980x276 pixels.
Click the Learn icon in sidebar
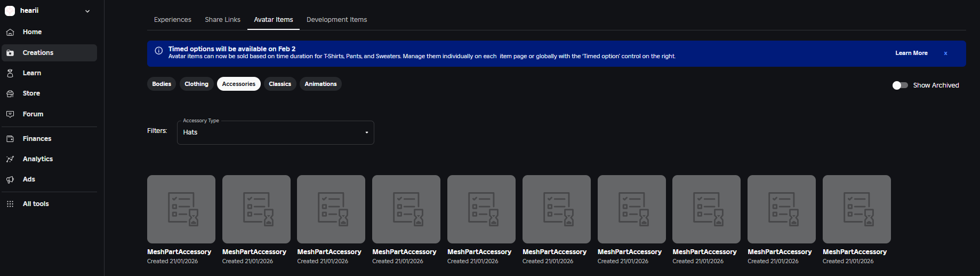pyautogui.click(x=10, y=73)
